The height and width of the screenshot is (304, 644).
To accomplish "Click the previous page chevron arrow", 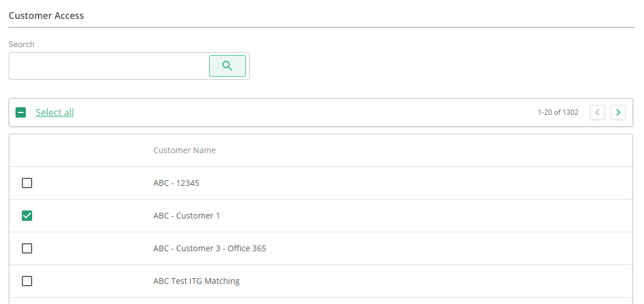I will pos(597,112).
